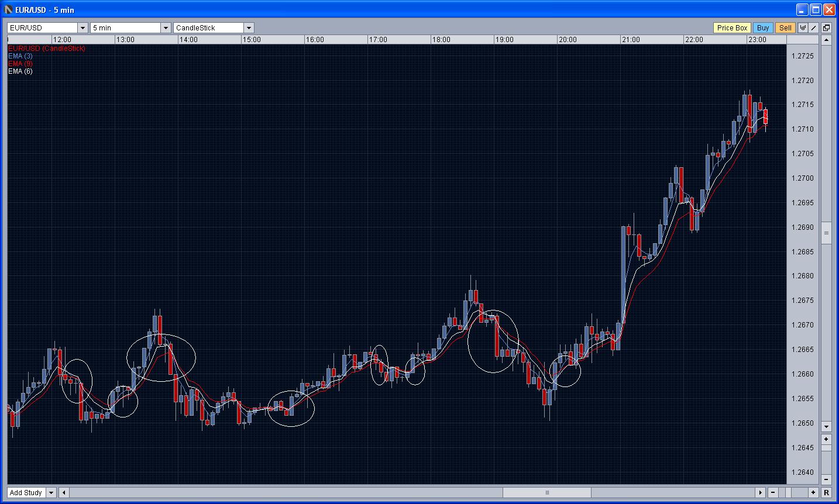
Task: Click the EMA (9) legend label
Action: [20, 64]
